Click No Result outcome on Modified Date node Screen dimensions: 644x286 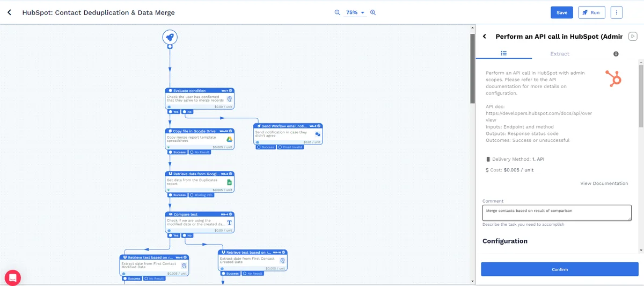coord(154,278)
